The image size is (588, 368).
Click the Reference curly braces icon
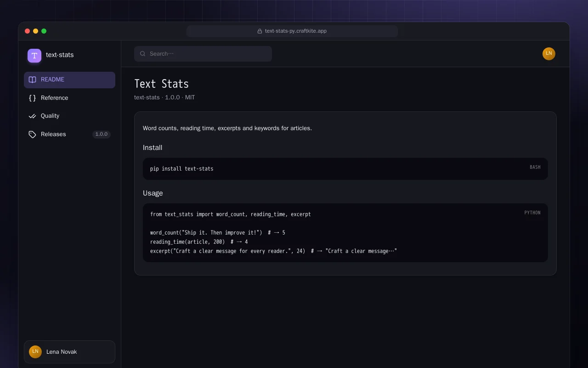coord(32,98)
